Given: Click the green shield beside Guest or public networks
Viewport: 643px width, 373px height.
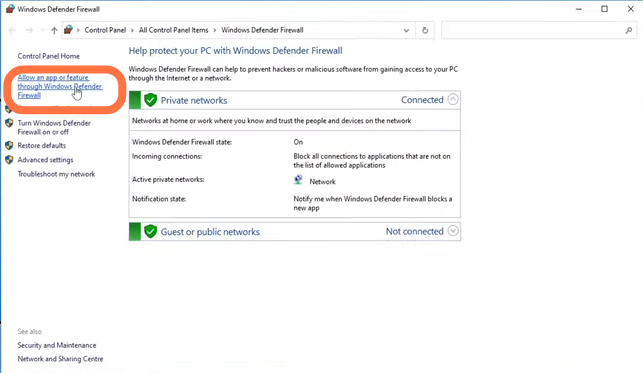Looking at the screenshot, I should (150, 231).
